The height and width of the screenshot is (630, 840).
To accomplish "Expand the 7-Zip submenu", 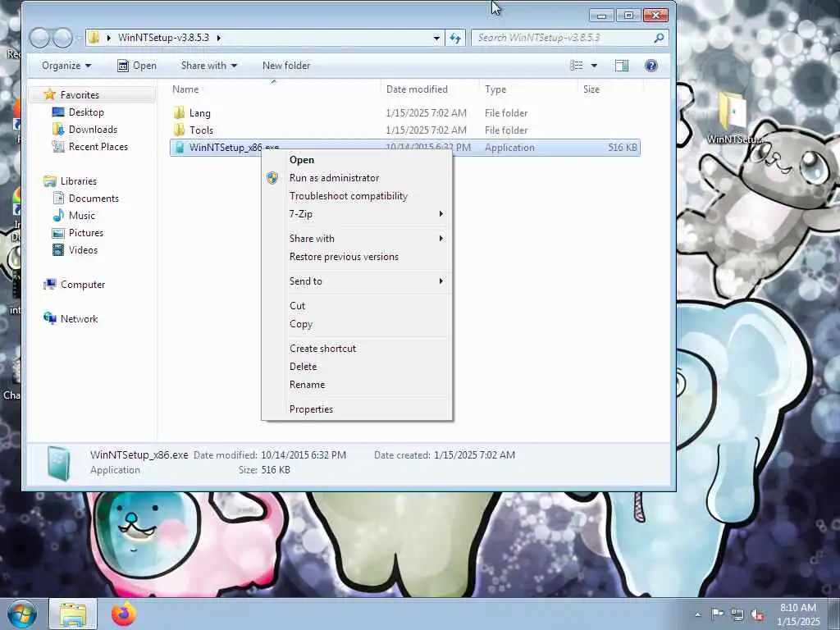I will (x=441, y=214).
